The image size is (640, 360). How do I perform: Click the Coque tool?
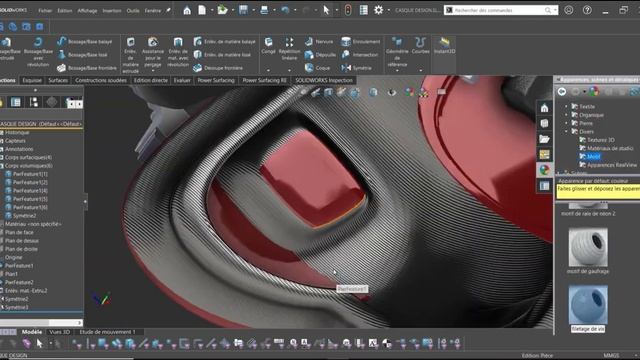[x=317, y=68]
